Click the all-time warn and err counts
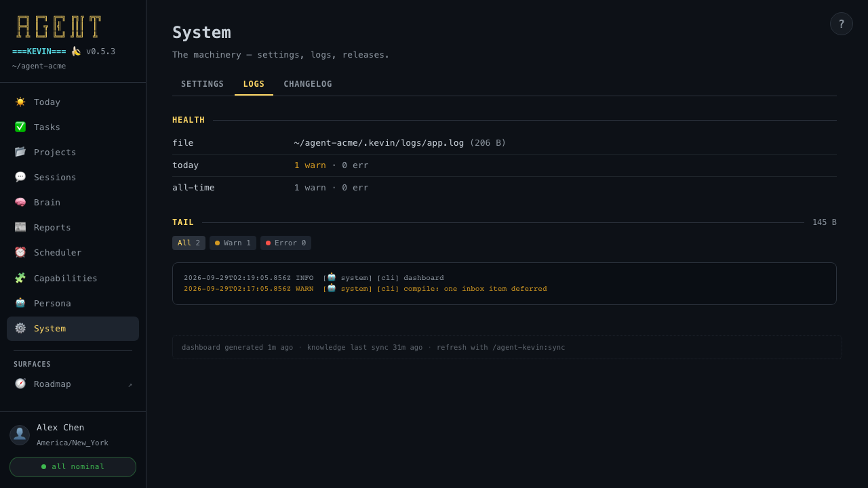 [x=331, y=187]
